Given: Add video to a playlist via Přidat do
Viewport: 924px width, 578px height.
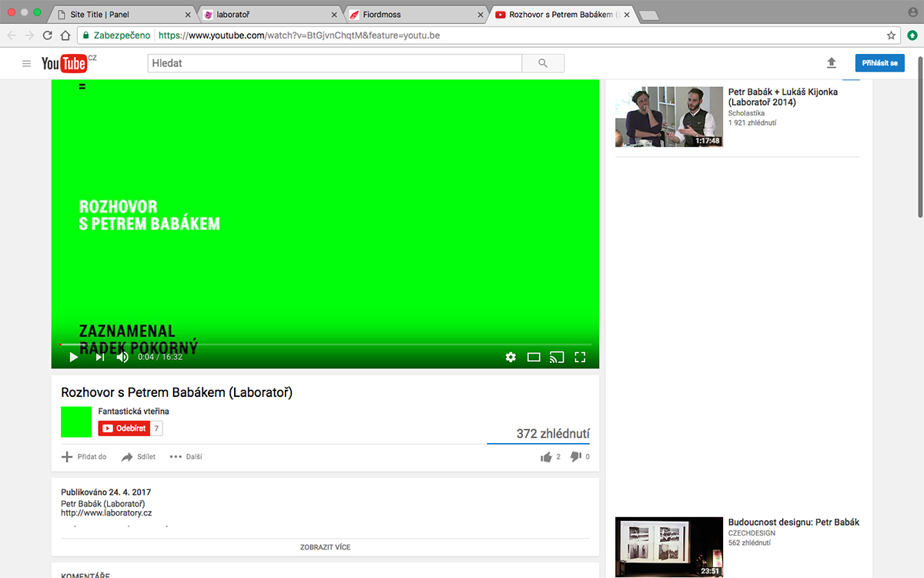Looking at the screenshot, I should (x=84, y=457).
